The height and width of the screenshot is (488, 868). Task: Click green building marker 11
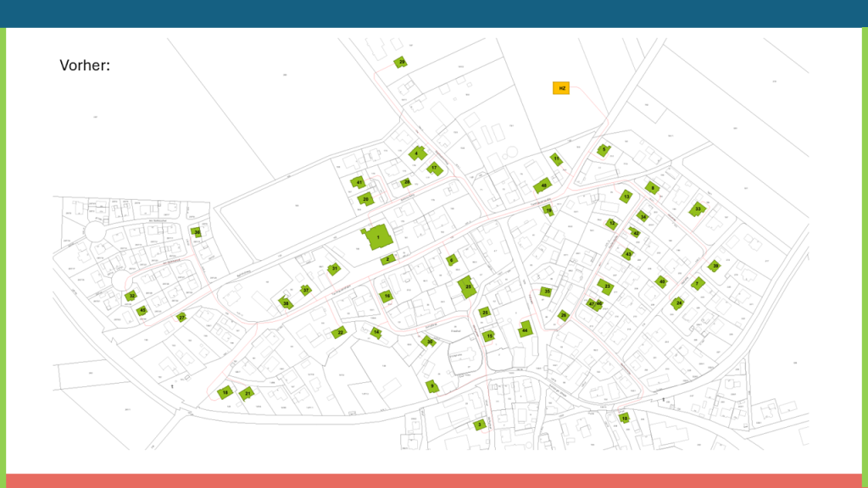[x=556, y=158]
